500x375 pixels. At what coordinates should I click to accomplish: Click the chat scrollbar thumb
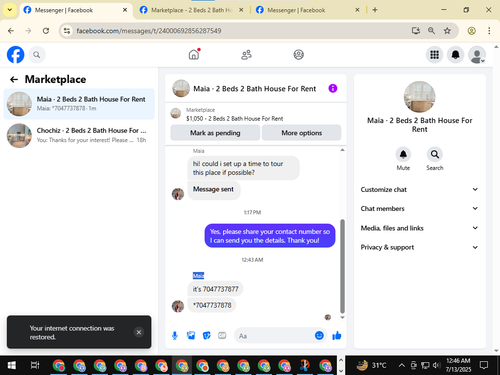(x=342, y=266)
